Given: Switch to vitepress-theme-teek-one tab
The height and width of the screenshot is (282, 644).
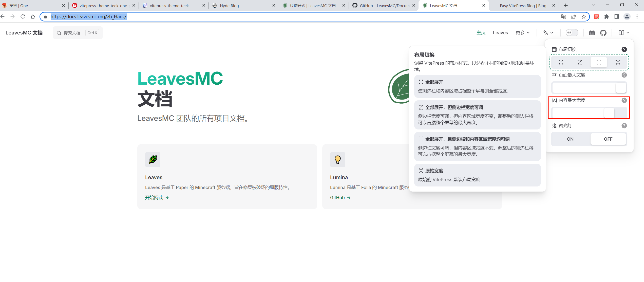Looking at the screenshot, I should [104, 6].
